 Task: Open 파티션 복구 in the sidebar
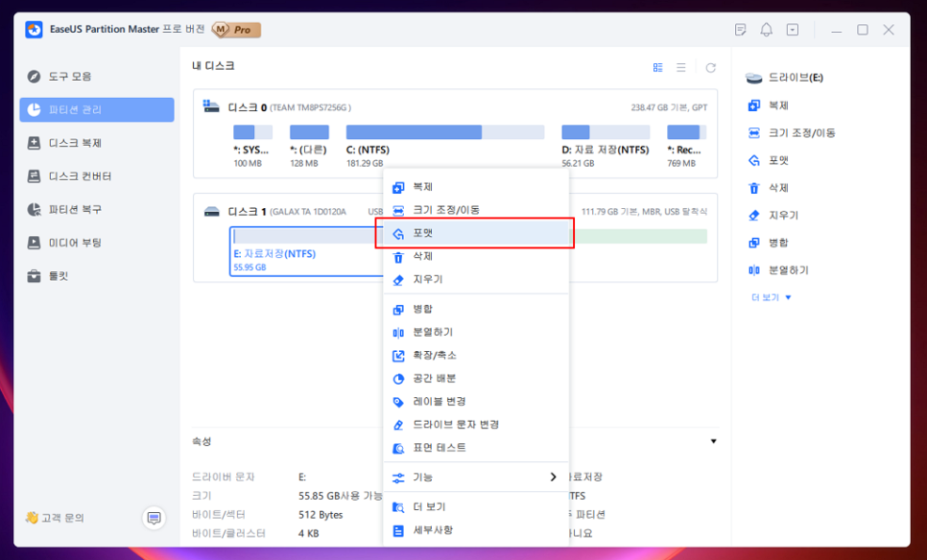pyautogui.click(x=65, y=209)
